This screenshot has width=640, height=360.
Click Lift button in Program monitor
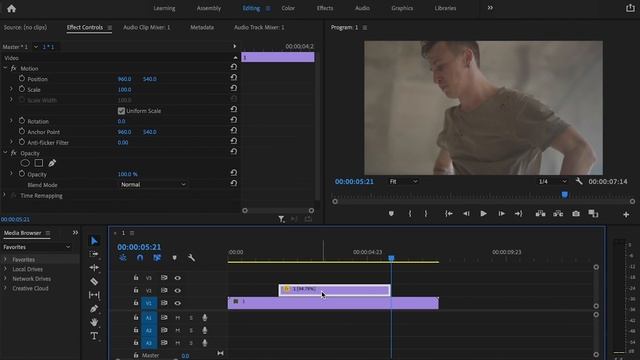click(x=540, y=213)
